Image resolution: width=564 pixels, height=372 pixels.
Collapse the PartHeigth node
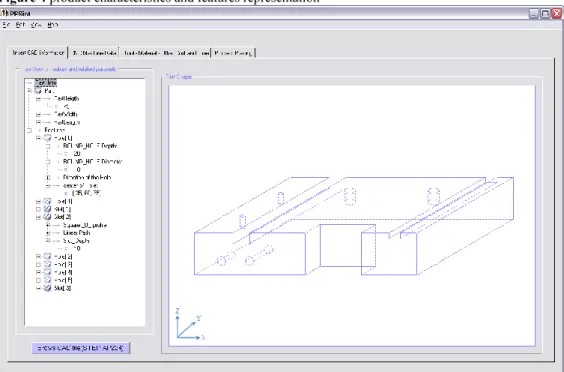coord(38,99)
